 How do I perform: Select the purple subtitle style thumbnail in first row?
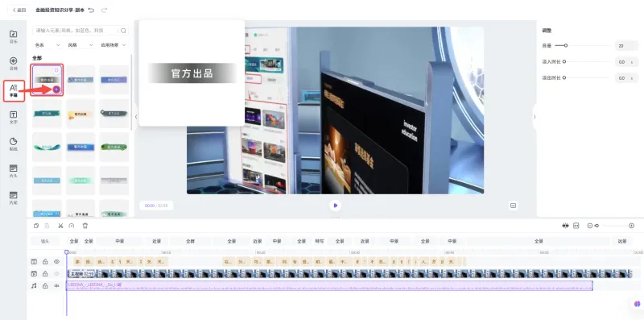point(114,80)
